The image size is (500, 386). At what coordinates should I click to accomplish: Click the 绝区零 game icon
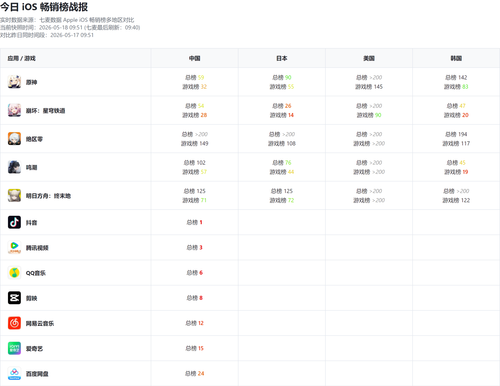(14, 139)
